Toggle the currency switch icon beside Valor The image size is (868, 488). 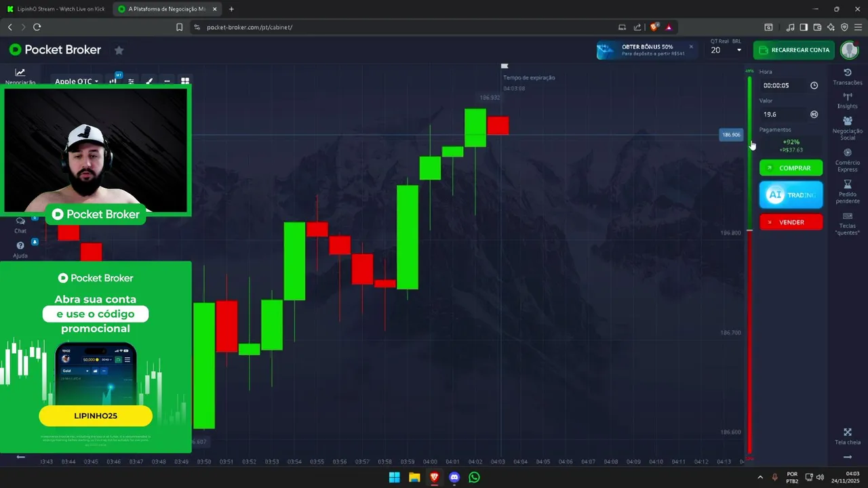pyautogui.click(x=814, y=115)
